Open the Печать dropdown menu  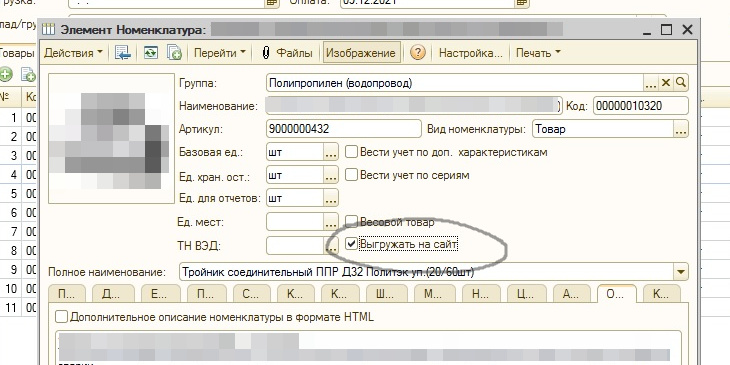[538, 53]
